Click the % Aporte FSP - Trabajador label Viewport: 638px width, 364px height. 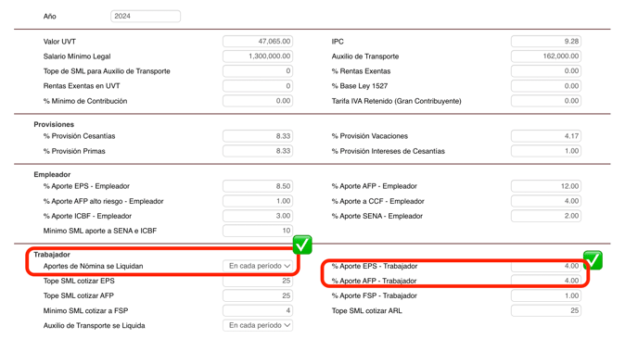(x=375, y=295)
